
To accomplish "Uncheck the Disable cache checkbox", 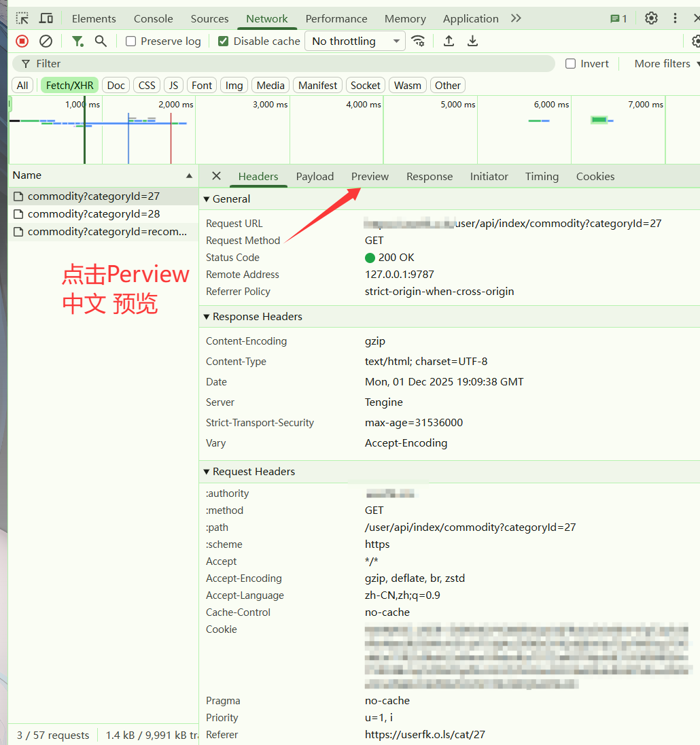I will [x=223, y=41].
